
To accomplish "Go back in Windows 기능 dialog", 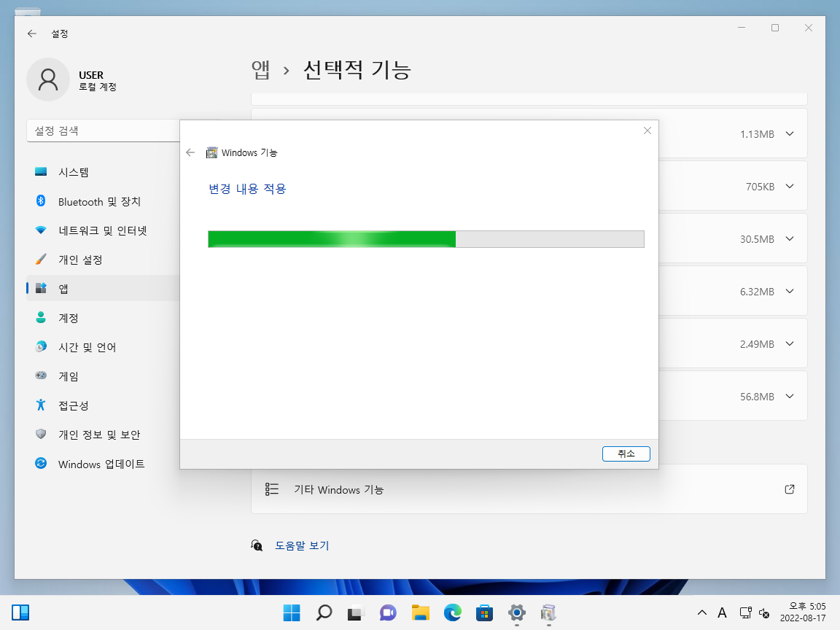I will (x=190, y=152).
